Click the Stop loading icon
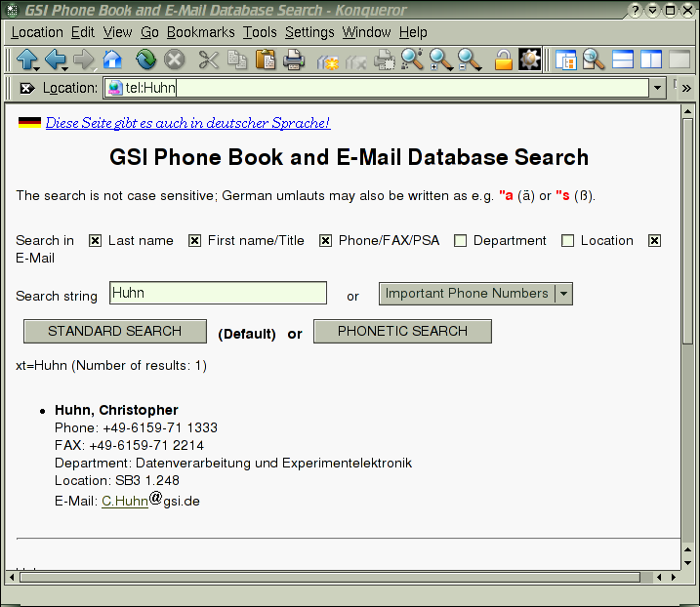Viewport: 700px width, 607px height. coord(174,60)
